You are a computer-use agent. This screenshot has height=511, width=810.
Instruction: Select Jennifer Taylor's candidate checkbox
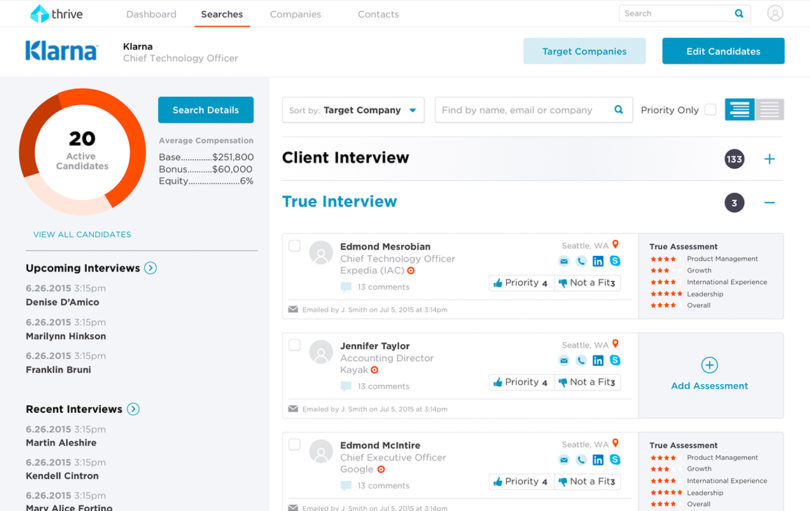click(294, 345)
